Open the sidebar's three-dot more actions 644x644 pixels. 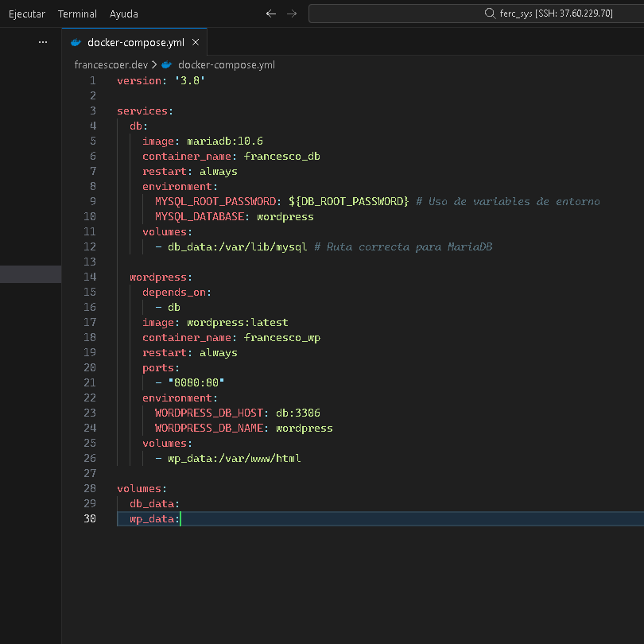point(43,43)
